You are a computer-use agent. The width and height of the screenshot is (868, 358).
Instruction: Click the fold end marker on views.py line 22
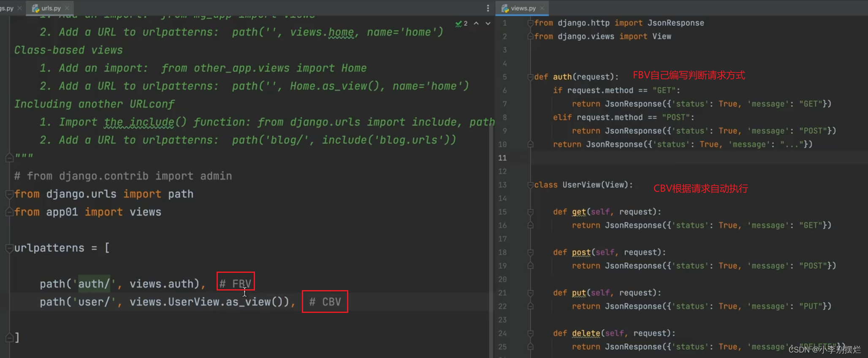pyautogui.click(x=531, y=307)
